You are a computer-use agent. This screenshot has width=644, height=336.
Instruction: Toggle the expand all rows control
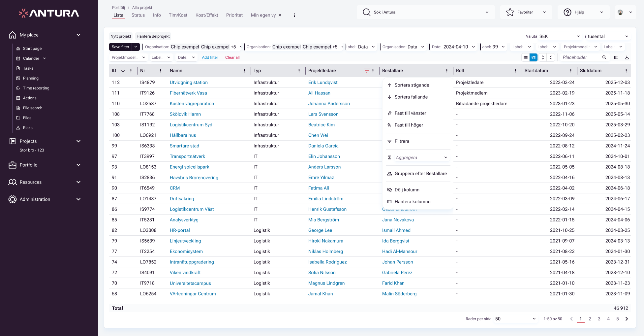[x=543, y=57]
